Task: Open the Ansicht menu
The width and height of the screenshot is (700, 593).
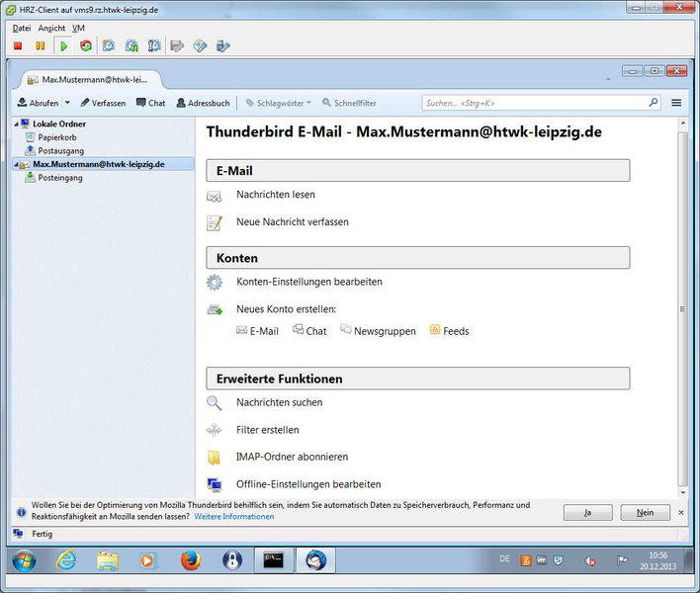Action: 51,28
